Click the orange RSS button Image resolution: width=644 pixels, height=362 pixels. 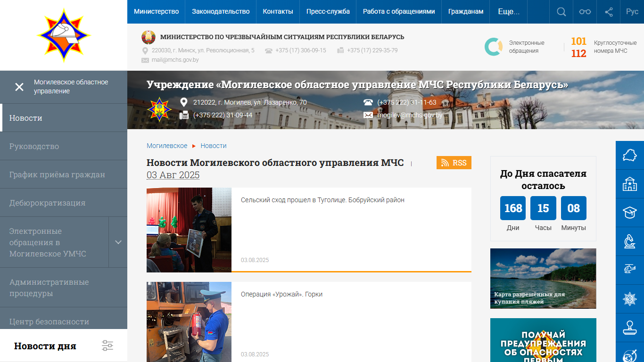pyautogui.click(x=454, y=163)
